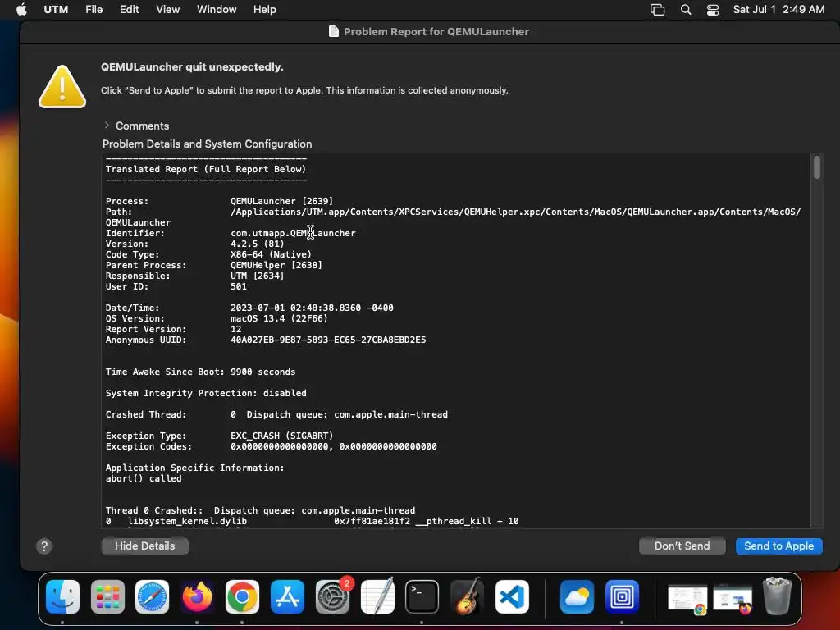This screenshot has height=630, width=840.
Task: Open the File menu
Action: pyautogui.click(x=94, y=10)
